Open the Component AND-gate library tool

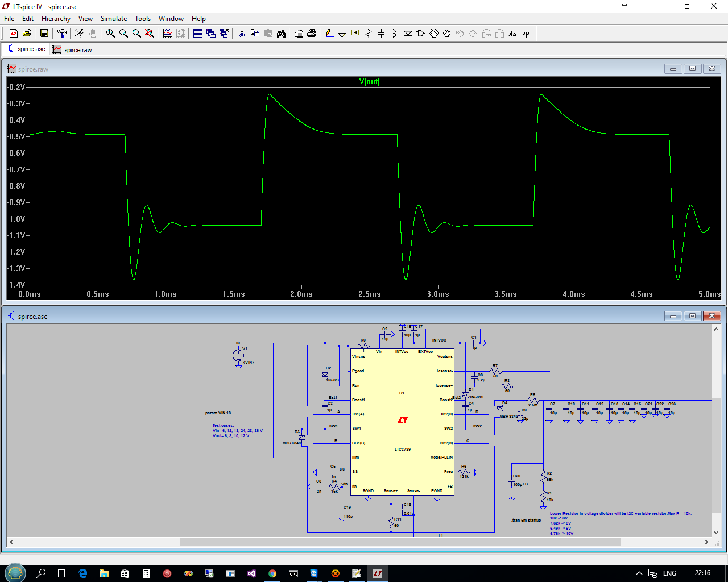point(421,34)
